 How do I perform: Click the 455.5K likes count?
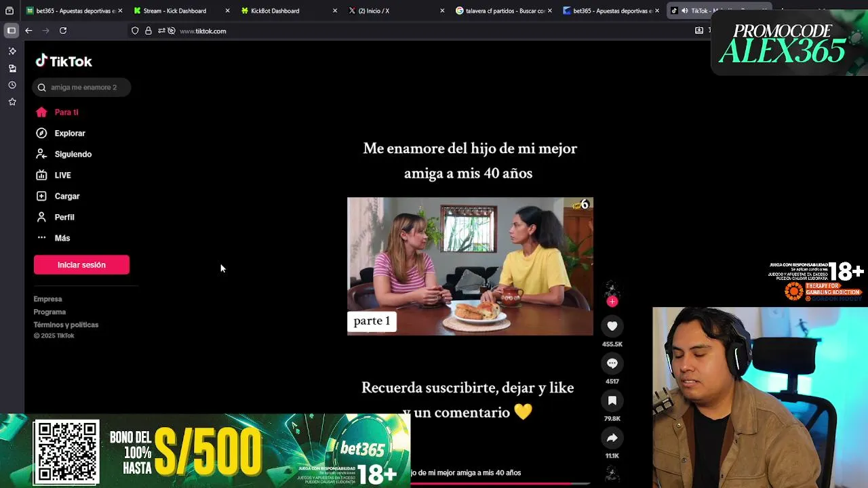pyautogui.click(x=612, y=344)
